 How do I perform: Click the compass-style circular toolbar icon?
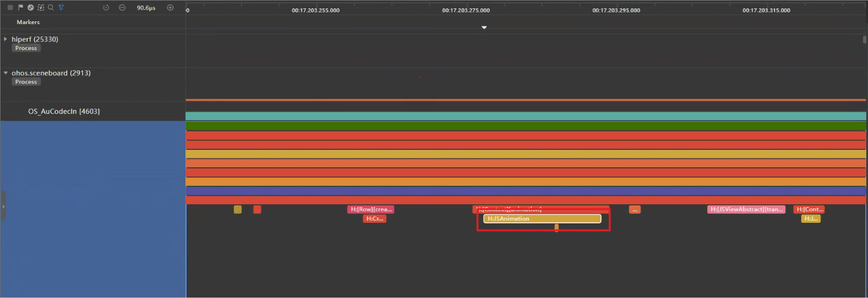[x=30, y=8]
